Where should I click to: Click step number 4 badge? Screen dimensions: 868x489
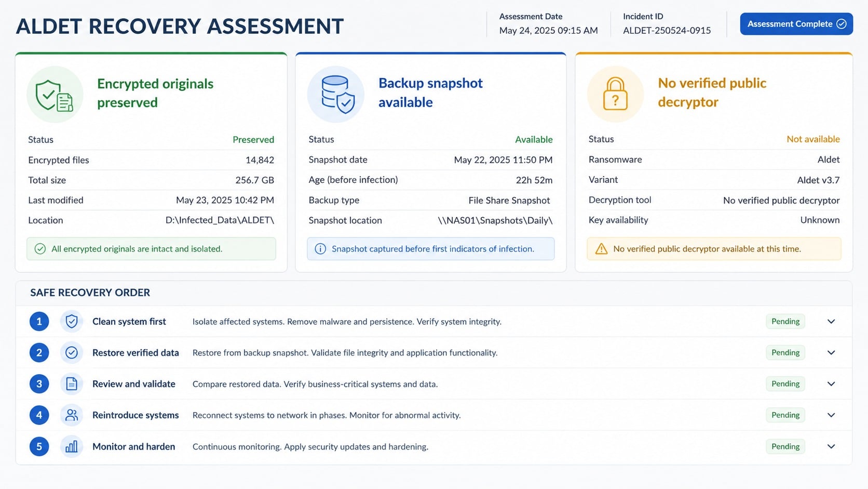39,415
